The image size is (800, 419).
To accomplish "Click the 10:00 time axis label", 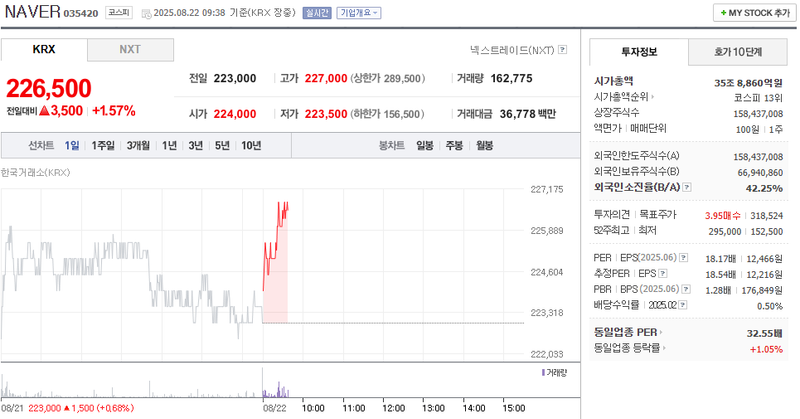I will coord(313,408).
